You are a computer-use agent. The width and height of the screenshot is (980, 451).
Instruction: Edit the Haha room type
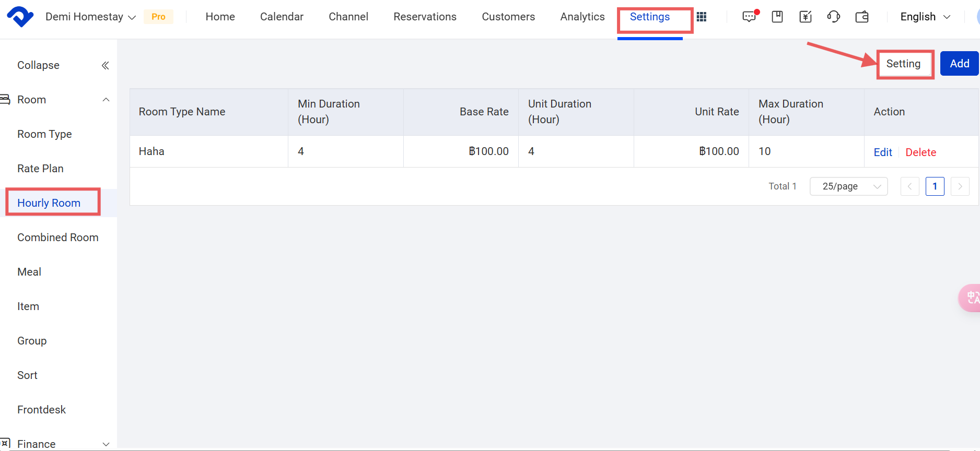point(883,152)
